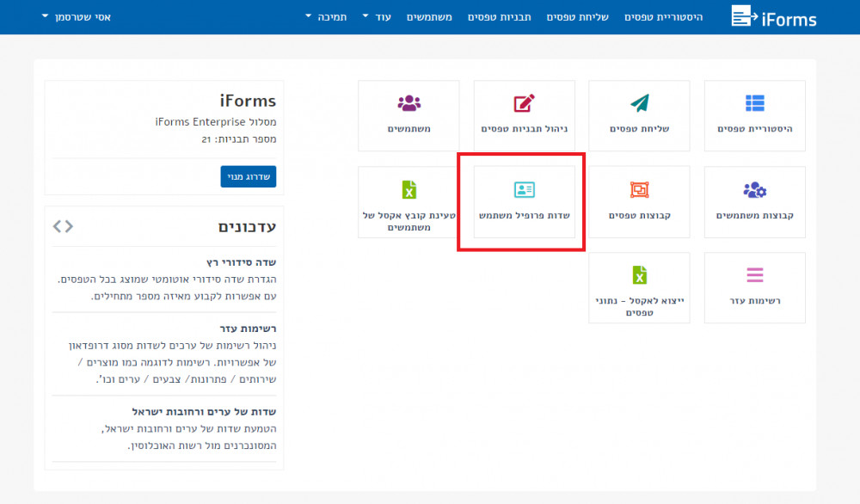Click the שדה סידורי רץ update title

point(242,262)
